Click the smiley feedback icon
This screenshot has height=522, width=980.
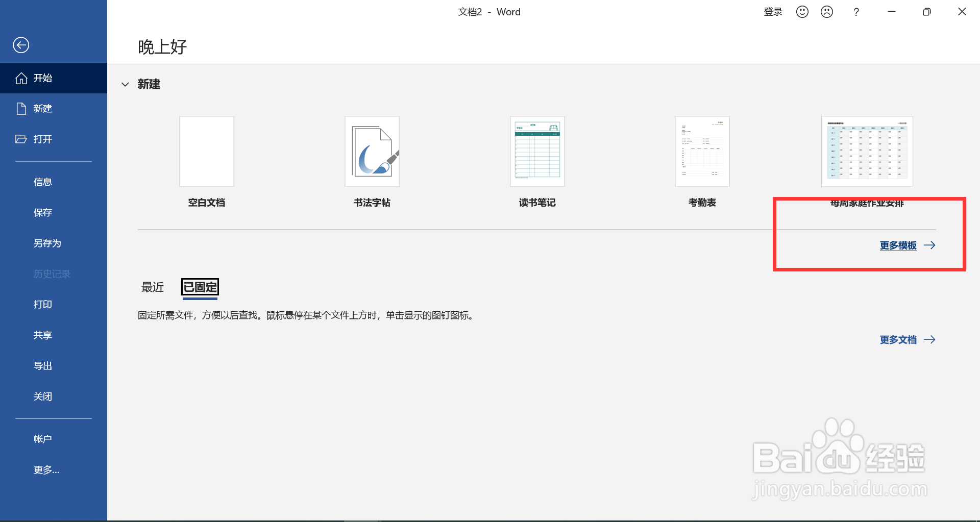click(x=802, y=12)
